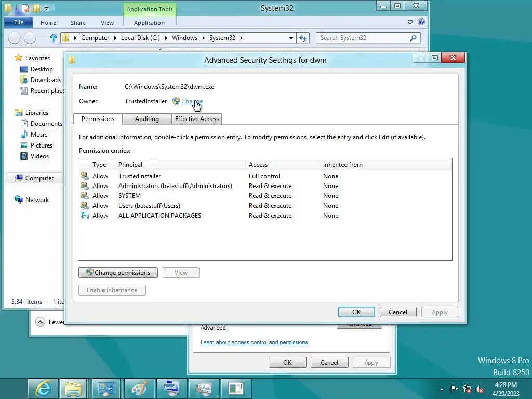Click the Application Tools contextual tab
The height and width of the screenshot is (399, 532).
[150, 9]
